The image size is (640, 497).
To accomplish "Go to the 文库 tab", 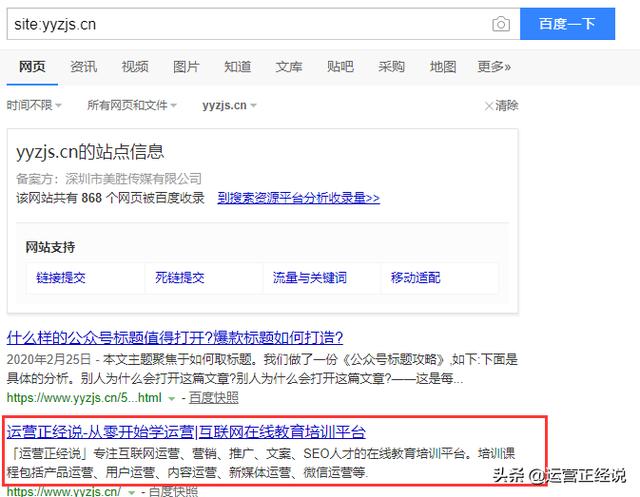I will pyautogui.click(x=289, y=67).
